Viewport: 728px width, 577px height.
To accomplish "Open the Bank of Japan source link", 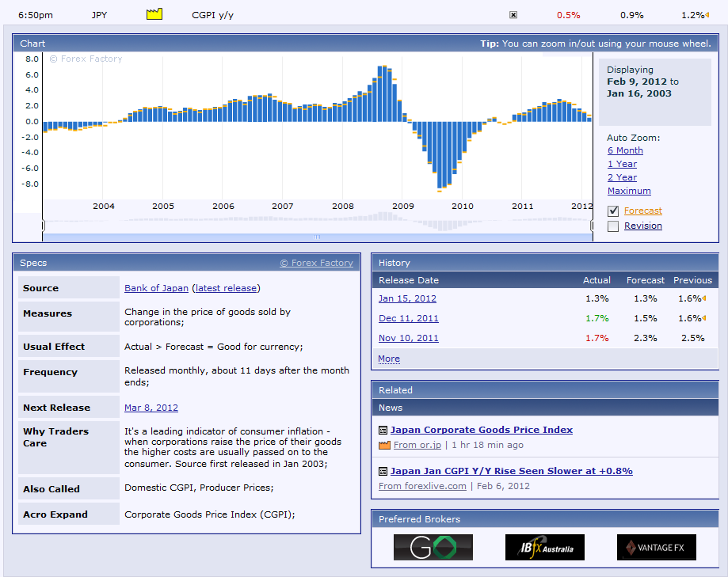I will point(157,288).
